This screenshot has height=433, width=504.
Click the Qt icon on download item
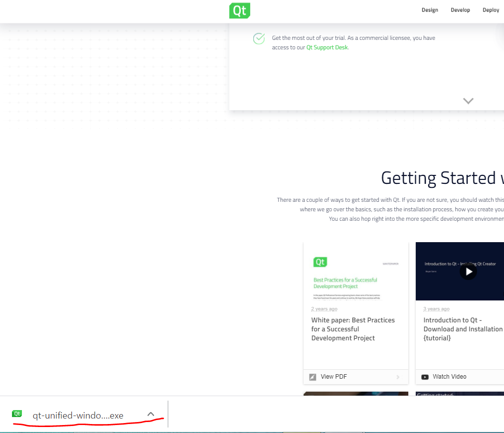[x=17, y=414]
